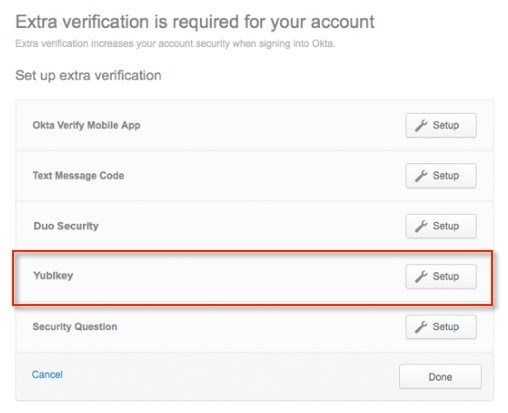Click the wrench icon for Security Question

pos(421,327)
